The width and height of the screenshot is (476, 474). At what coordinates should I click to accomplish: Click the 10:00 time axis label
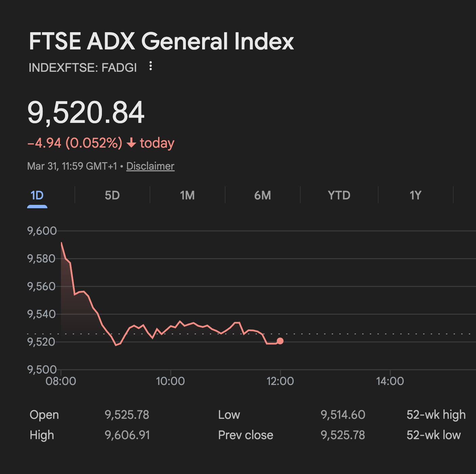[x=170, y=381]
